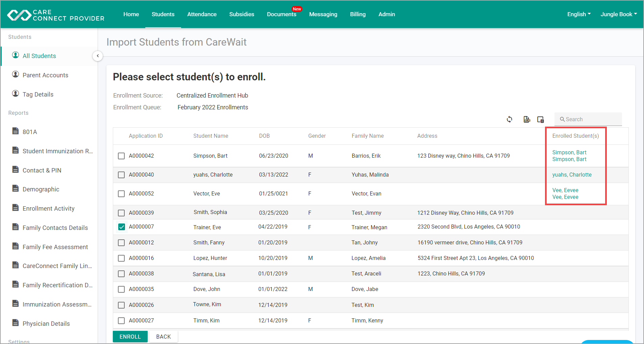Click the Physician Details report icon
This screenshot has height=344, width=644.
click(16, 323)
